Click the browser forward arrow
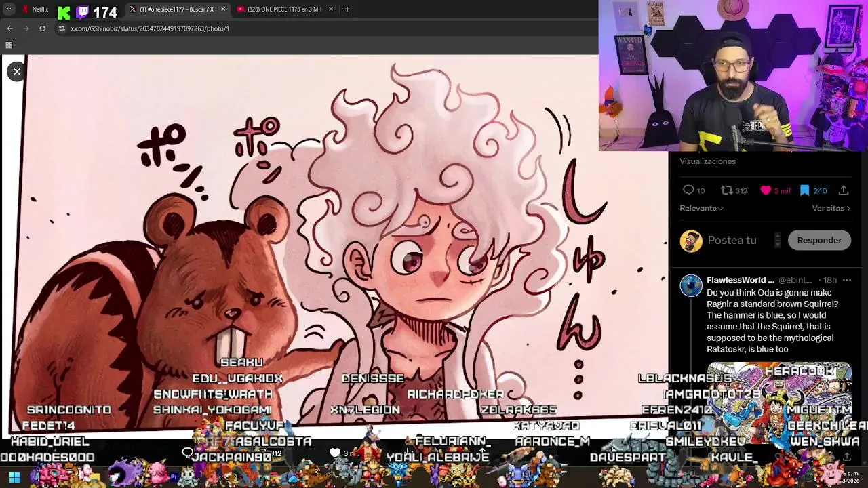The image size is (868, 488). (26, 28)
